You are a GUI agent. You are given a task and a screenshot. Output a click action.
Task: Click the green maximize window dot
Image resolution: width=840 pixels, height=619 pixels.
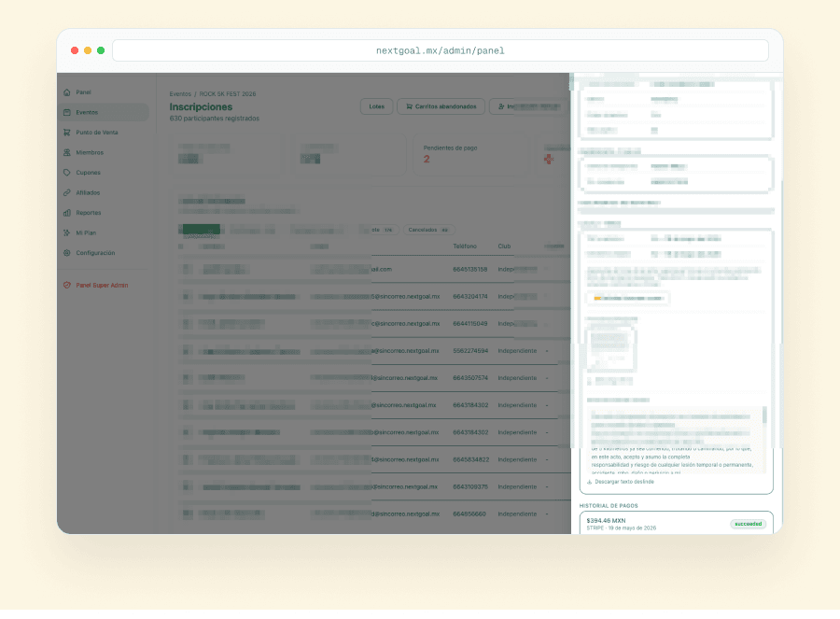pyautogui.click(x=101, y=50)
